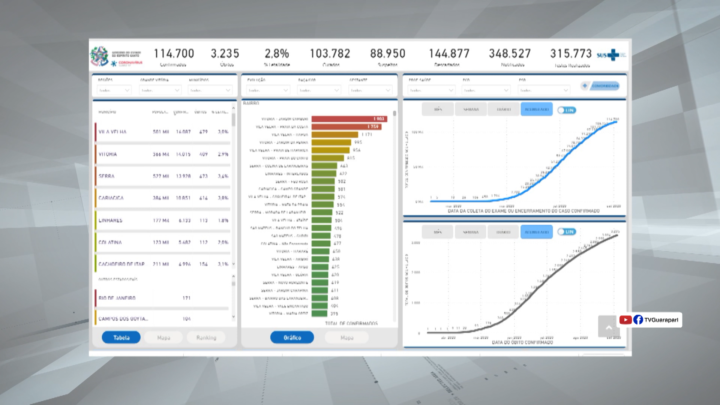Click the CACHOEIRO DE ITAP row

[162, 264]
